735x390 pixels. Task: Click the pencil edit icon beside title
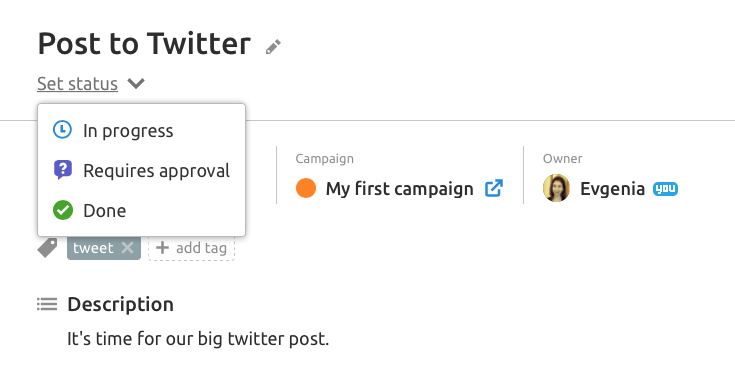coord(273,47)
